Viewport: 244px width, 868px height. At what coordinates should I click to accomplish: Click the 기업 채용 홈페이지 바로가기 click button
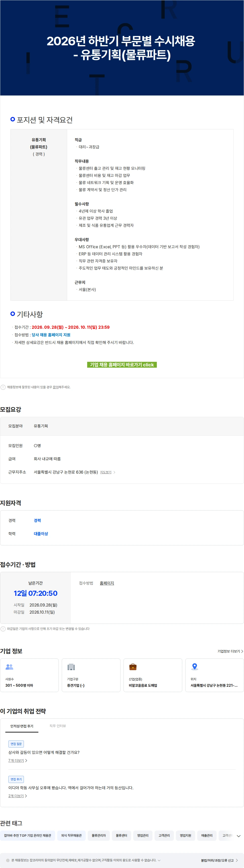pos(122,365)
